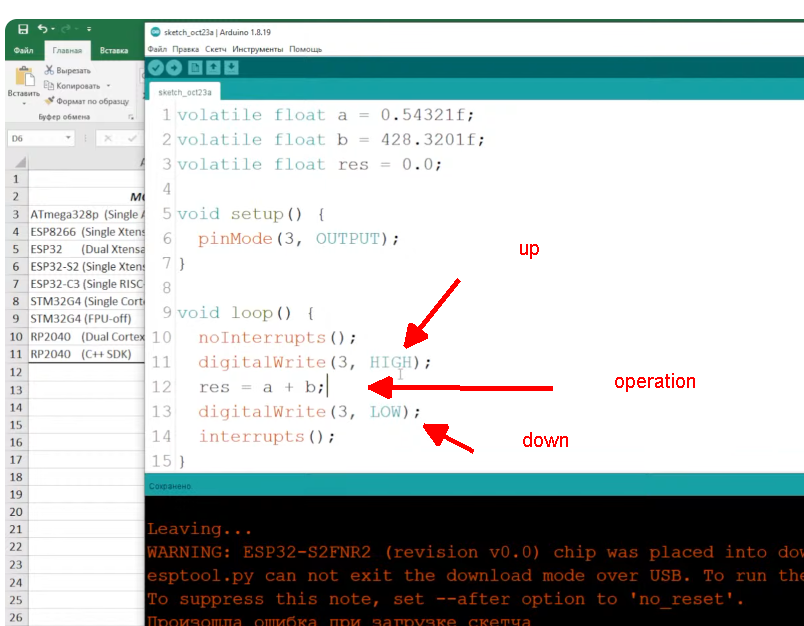Image resolution: width=804 pixels, height=626 pixels.
Task: Open Customize Quick Access Toolbar menu in Excel
Action: 89,29
